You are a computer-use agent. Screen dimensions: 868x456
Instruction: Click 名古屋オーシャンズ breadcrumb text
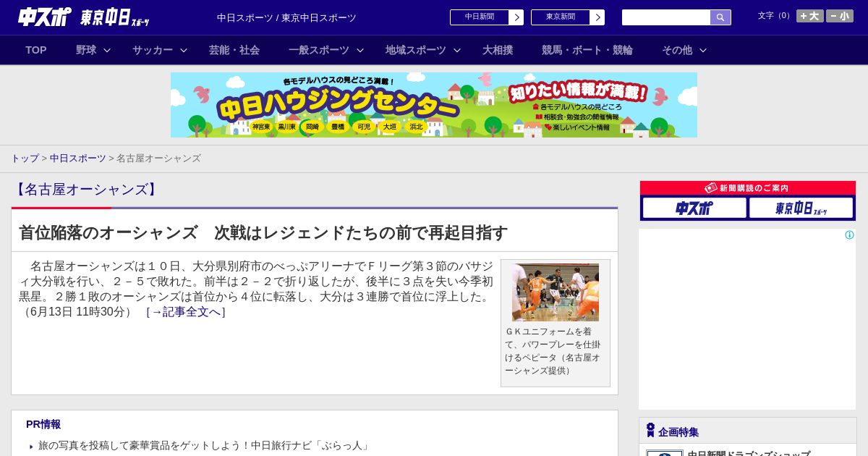point(158,159)
